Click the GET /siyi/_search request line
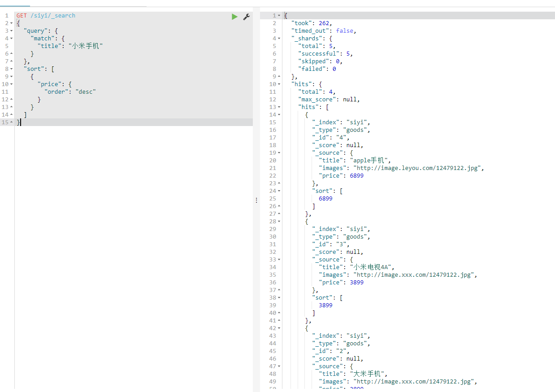The height and width of the screenshot is (392, 555). pos(45,15)
